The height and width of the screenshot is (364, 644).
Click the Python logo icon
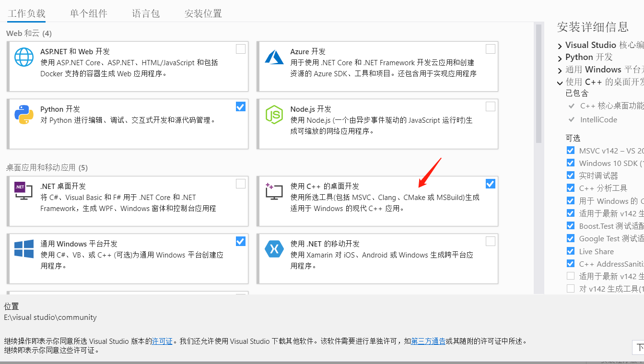click(24, 115)
